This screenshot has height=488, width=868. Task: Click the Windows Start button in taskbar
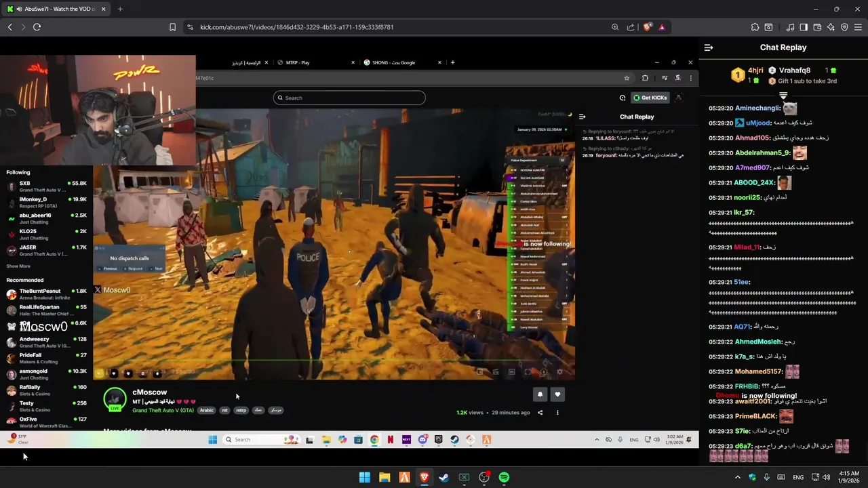click(364, 477)
